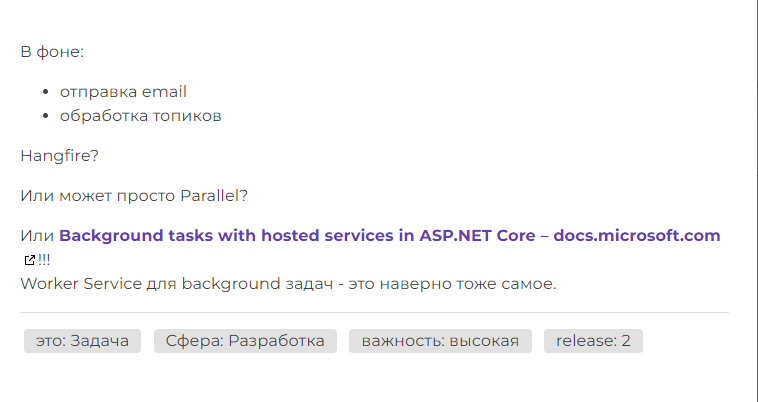Click the horizontal divider above the tags
The width and height of the screenshot is (758, 402).
coord(374,312)
